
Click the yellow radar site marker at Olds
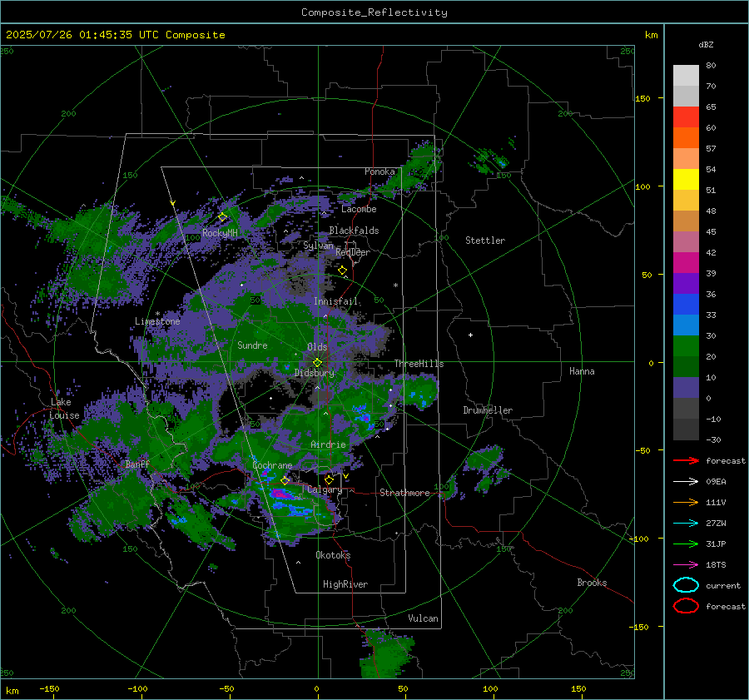pos(317,363)
